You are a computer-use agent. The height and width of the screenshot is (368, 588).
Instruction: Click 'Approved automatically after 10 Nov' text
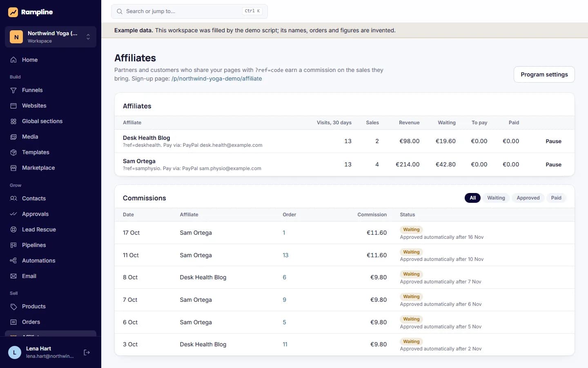[442, 259]
